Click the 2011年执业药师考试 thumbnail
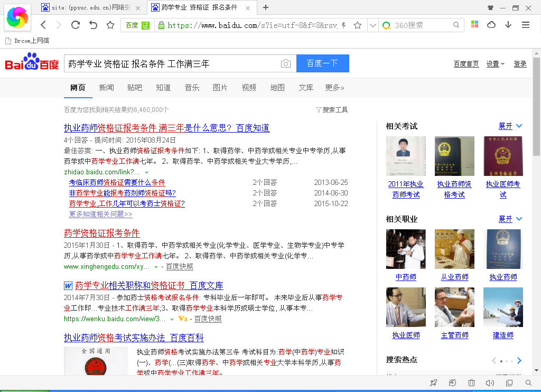The image size is (541, 392). point(406,156)
